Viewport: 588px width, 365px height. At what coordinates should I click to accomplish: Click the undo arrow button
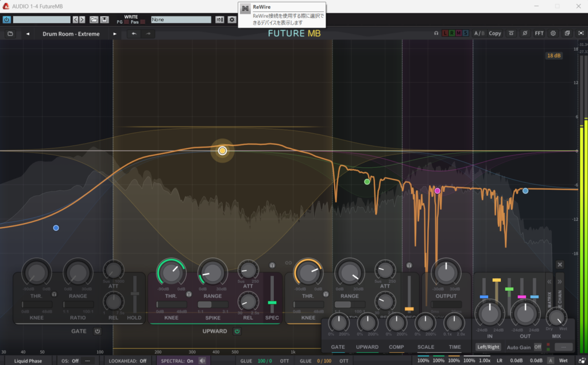[134, 33]
